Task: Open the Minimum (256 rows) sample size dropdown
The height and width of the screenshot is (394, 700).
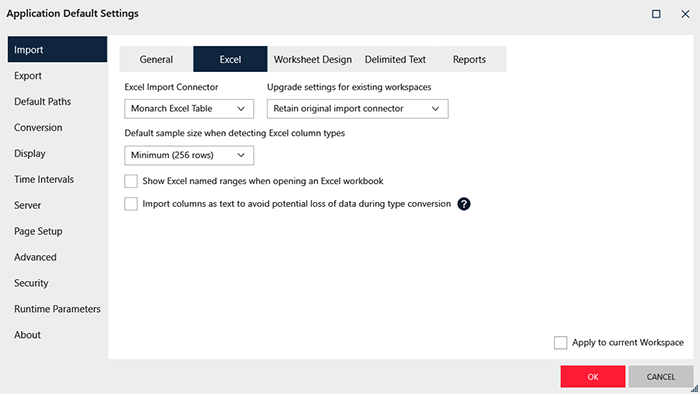Action: (x=189, y=155)
